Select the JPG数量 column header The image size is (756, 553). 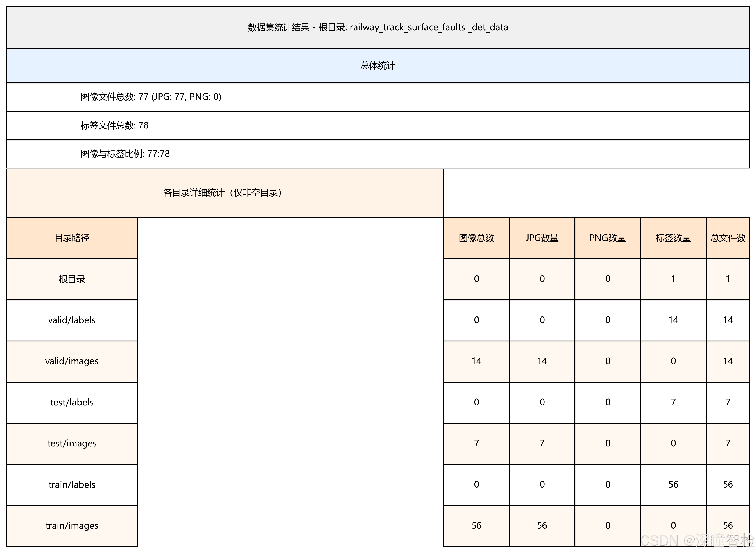pyautogui.click(x=542, y=238)
